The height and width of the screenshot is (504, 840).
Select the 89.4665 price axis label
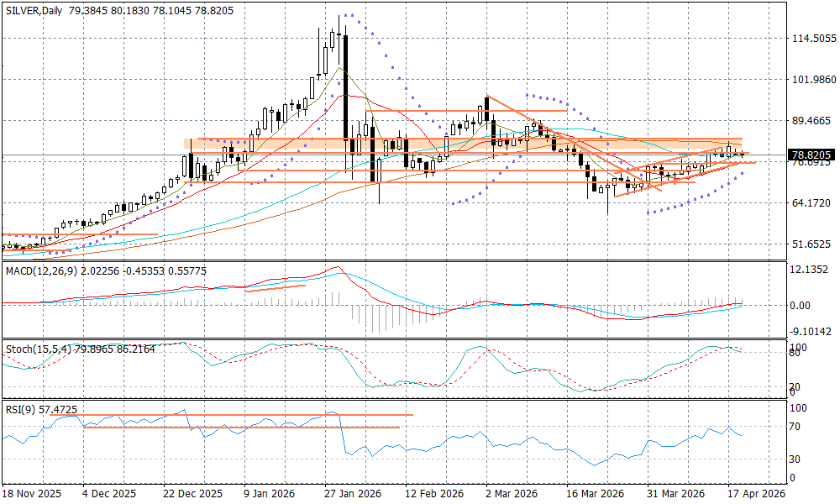[x=811, y=121]
